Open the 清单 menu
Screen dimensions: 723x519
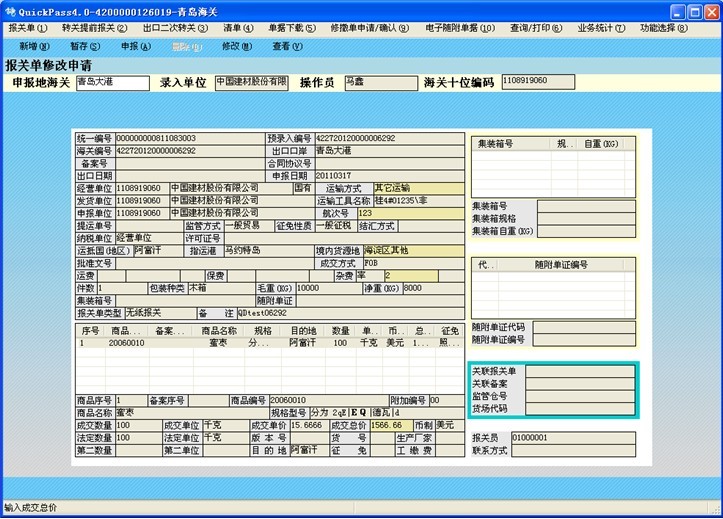point(237,28)
